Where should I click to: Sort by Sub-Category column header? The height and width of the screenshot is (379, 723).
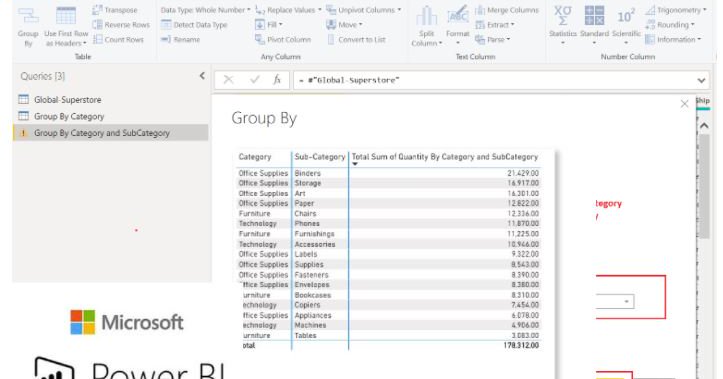[x=320, y=157]
